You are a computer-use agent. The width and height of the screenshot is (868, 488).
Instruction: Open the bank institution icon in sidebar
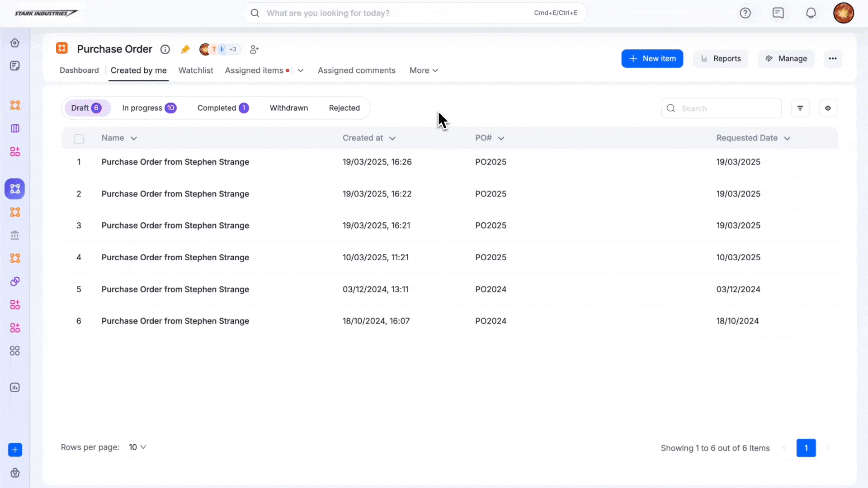[15, 235]
